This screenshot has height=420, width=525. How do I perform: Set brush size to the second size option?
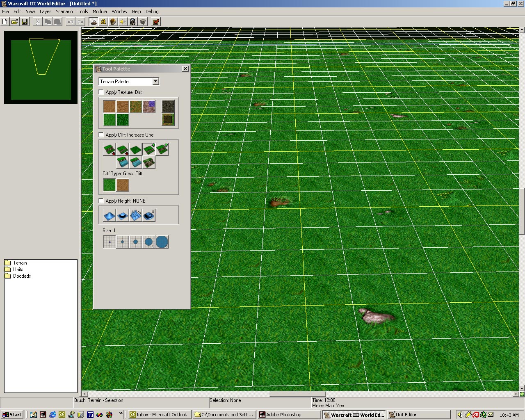[123, 242]
